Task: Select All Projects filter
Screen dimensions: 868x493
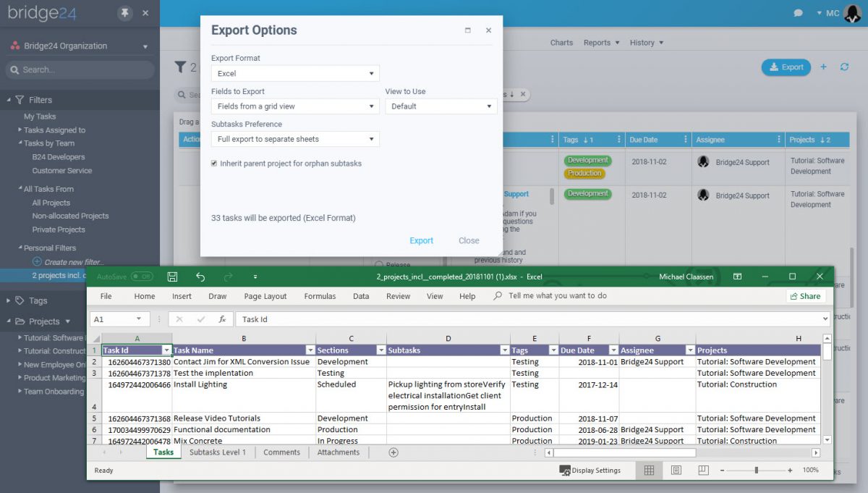Action: point(51,203)
